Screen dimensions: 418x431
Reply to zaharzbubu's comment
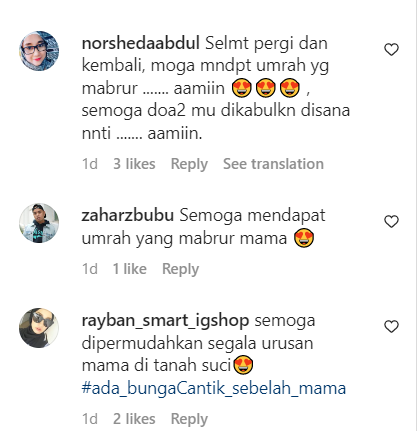pyautogui.click(x=180, y=269)
